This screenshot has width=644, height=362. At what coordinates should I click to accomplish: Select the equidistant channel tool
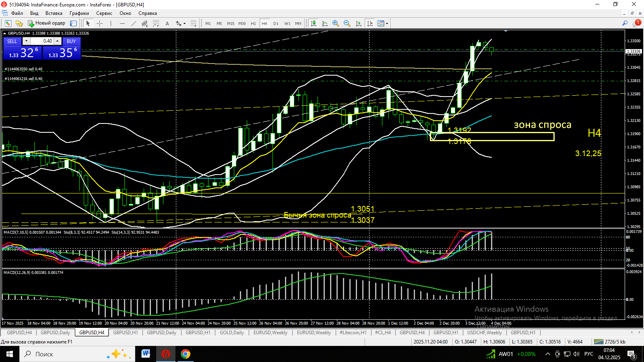(x=144, y=23)
